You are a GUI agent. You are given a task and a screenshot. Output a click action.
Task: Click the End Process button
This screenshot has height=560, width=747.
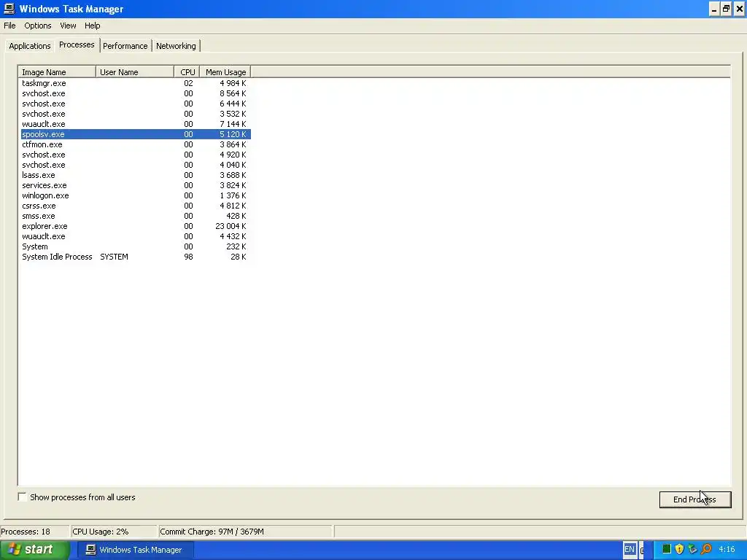pyautogui.click(x=694, y=499)
